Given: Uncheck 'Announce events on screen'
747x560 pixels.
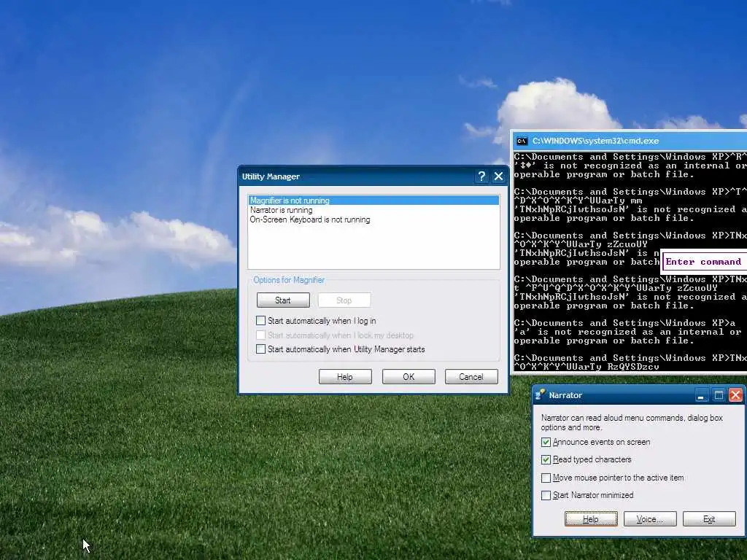Looking at the screenshot, I should (546, 443).
